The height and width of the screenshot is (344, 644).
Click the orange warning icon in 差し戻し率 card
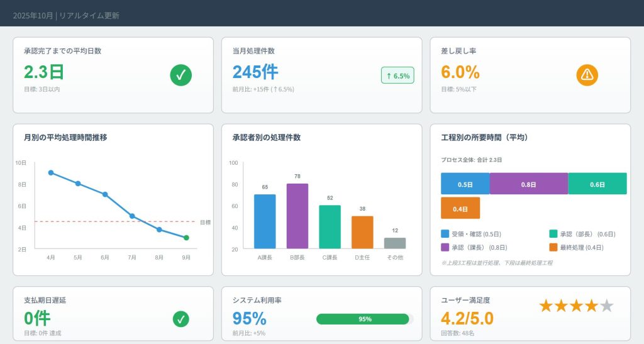tap(587, 75)
